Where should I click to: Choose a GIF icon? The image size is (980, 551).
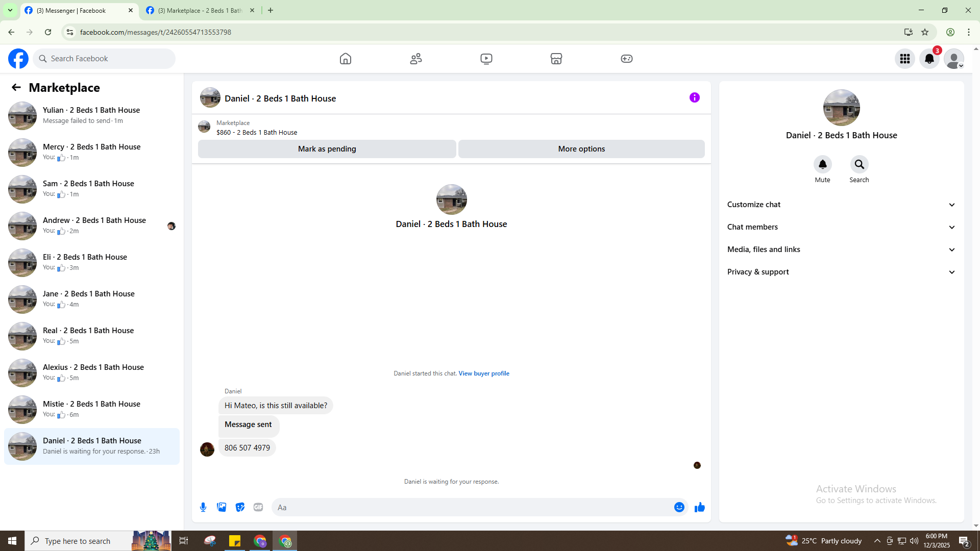(258, 507)
